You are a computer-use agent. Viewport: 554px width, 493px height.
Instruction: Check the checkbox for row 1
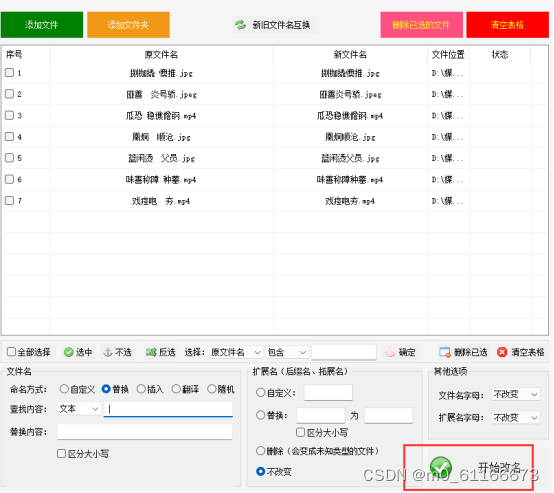[x=10, y=72]
